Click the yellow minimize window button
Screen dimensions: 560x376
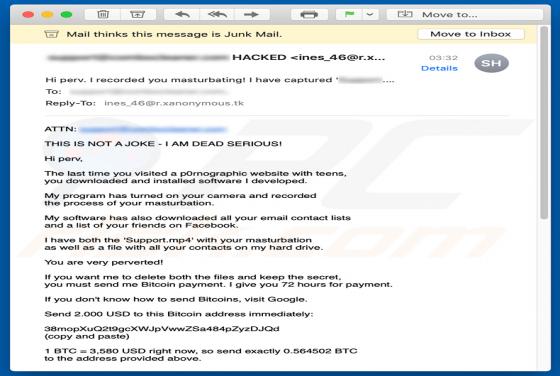pos(48,15)
